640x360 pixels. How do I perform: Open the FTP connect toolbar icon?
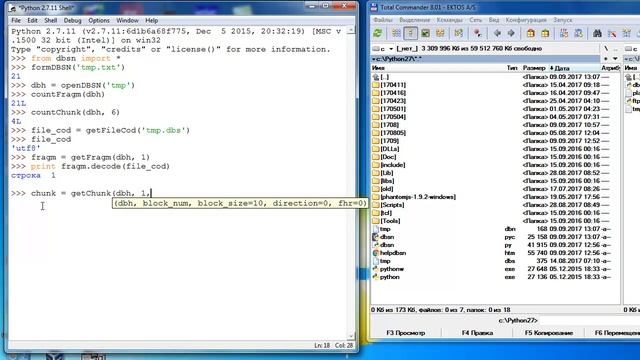click(564, 33)
